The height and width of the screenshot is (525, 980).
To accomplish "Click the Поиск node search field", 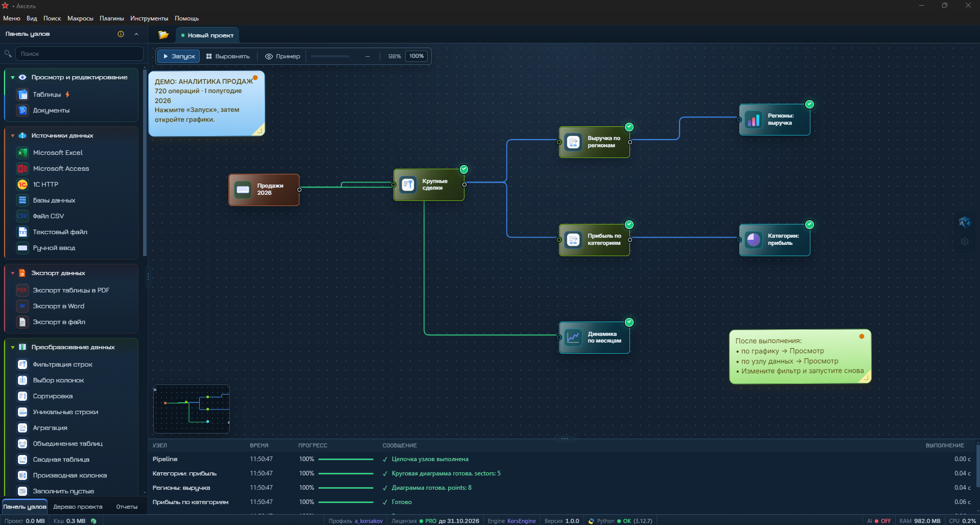I will coord(79,54).
